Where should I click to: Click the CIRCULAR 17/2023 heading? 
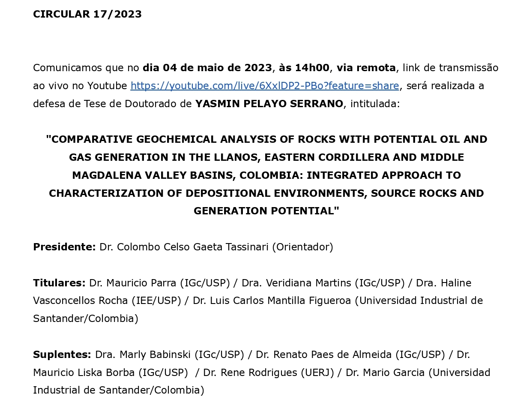(87, 14)
